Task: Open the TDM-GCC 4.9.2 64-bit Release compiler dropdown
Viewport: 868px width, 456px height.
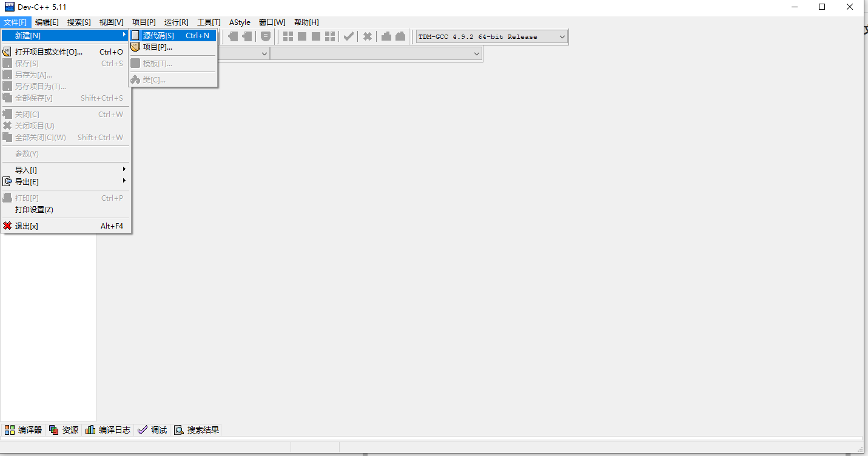Action: tap(491, 36)
